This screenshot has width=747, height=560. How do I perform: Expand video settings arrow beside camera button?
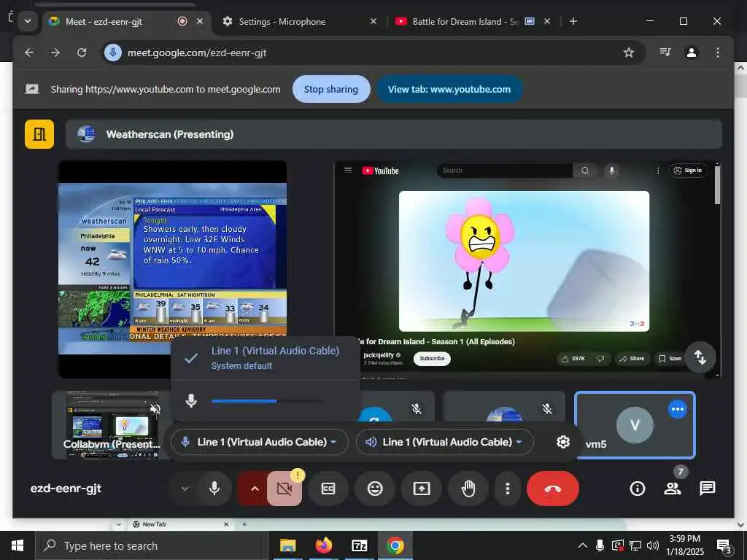tap(255, 489)
